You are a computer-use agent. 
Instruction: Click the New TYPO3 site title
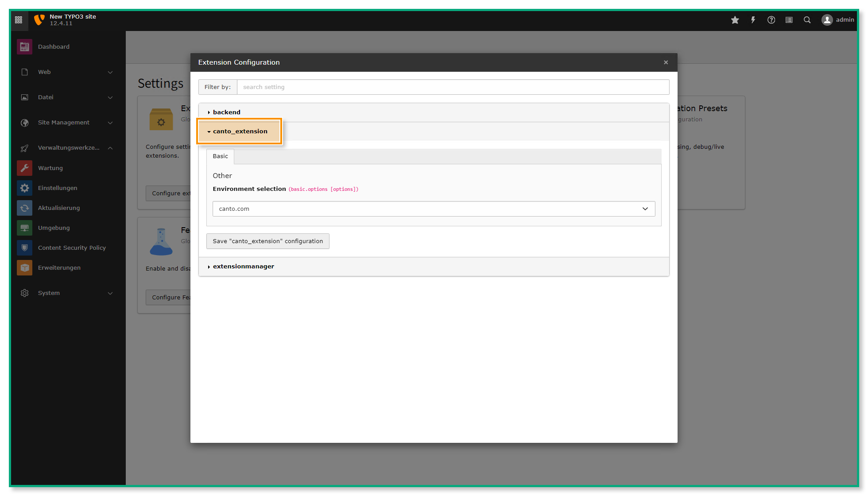point(73,16)
